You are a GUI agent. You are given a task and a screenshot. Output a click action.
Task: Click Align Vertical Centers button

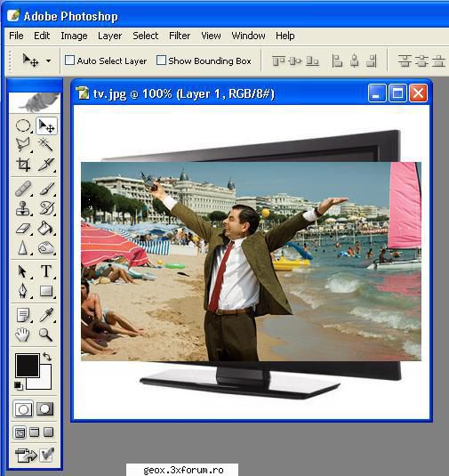pos(295,61)
